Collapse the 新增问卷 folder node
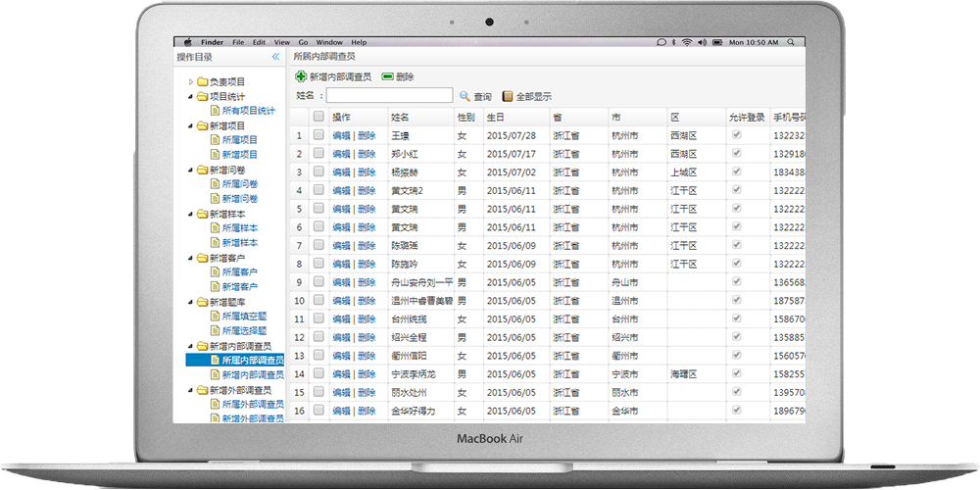Image resolution: width=980 pixels, height=490 pixels. coord(191,170)
